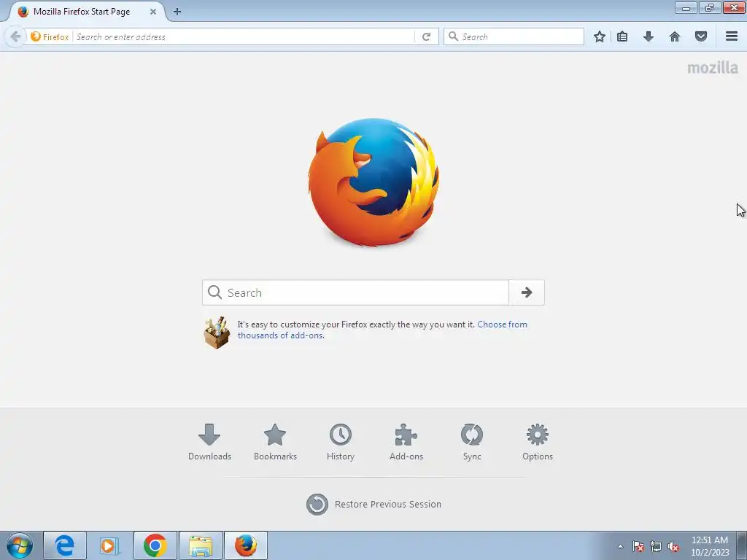Launch Google Chrome from taskbar
Screen dimensions: 747x560
(155, 545)
